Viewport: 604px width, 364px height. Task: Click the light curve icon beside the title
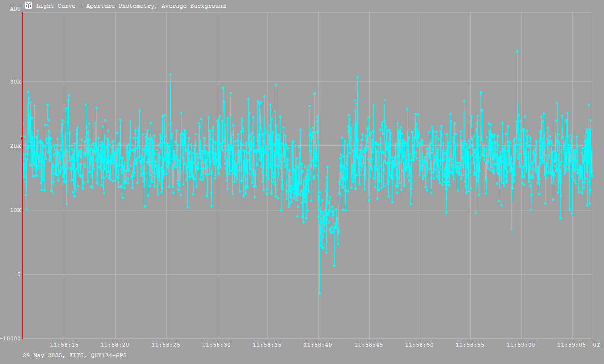pyautogui.click(x=28, y=6)
